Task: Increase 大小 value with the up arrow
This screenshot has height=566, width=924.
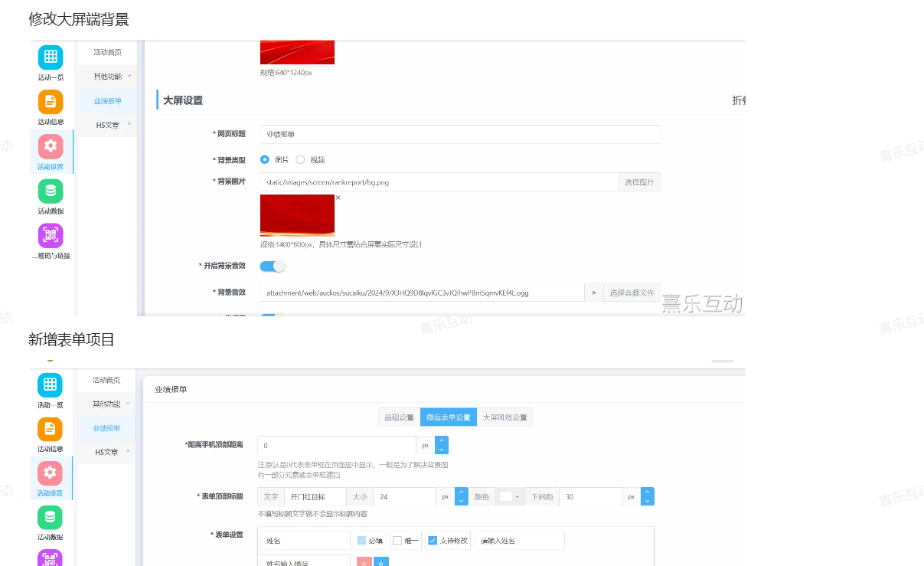Action: click(462, 492)
